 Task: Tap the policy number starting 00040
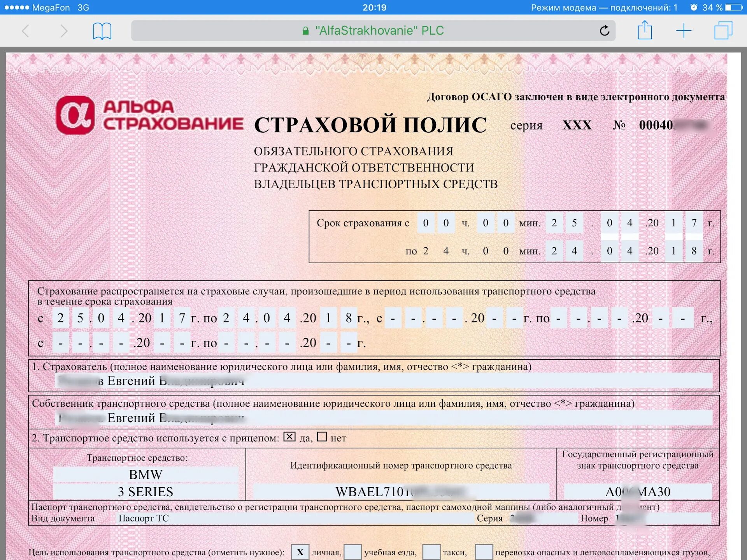[x=675, y=125]
